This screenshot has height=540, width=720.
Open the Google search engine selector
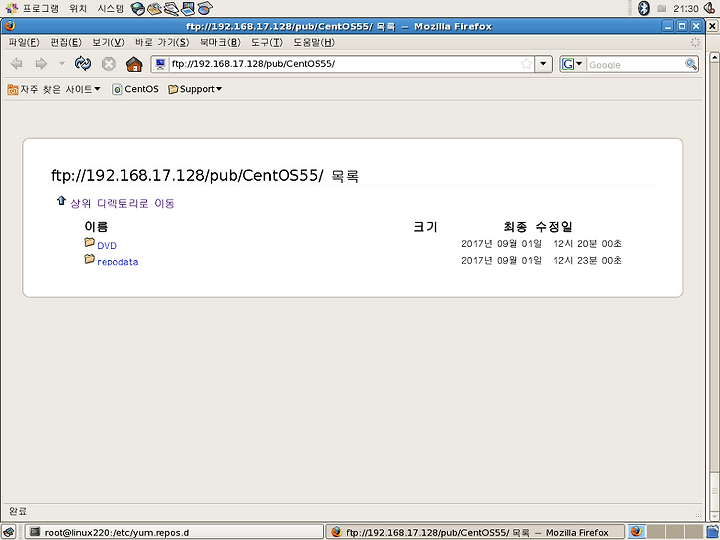tap(572, 64)
